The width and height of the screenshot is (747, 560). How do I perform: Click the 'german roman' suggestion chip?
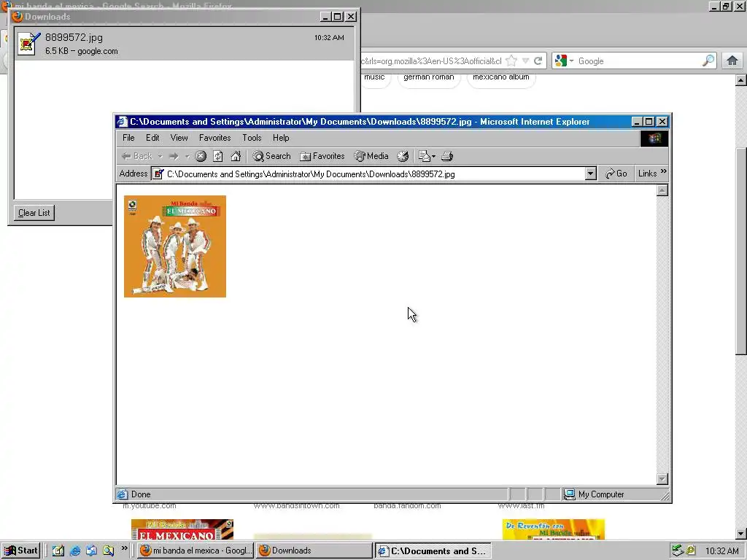pyautogui.click(x=429, y=79)
